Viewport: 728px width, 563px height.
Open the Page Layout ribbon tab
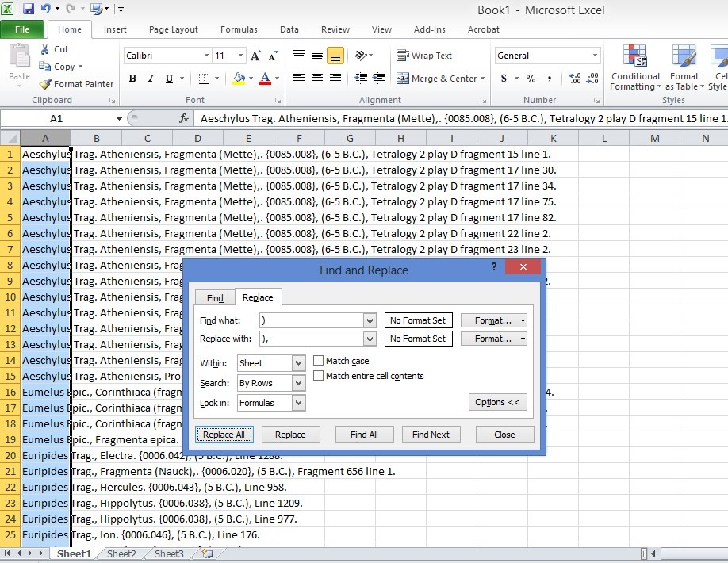pyautogui.click(x=174, y=29)
